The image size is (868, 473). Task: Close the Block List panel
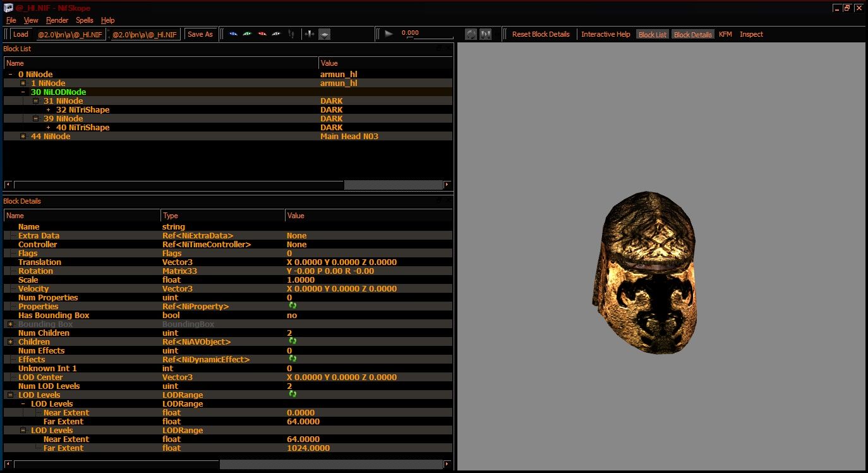(449, 48)
